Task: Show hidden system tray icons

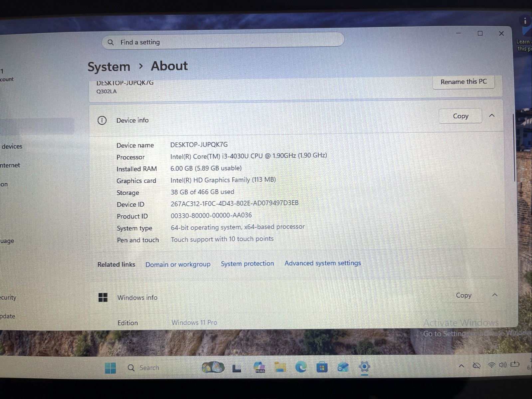Action: pyautogui.click(x=461, y=366)
